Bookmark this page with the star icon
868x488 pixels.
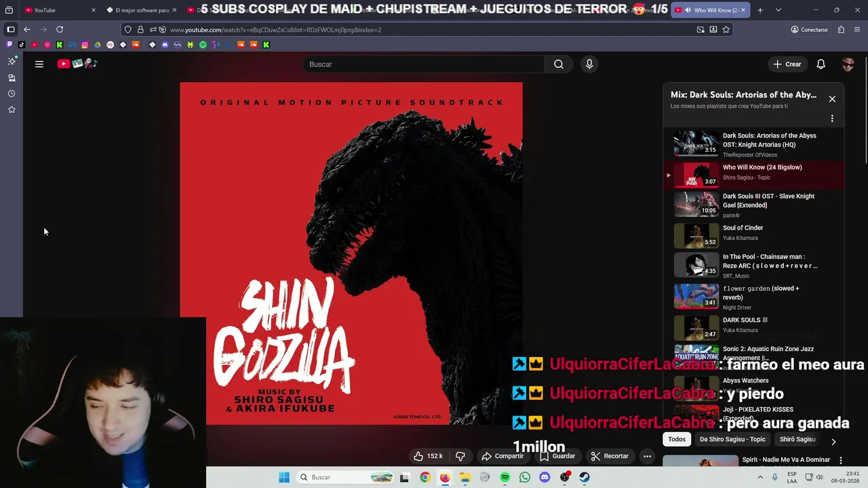[x=726, y=30]
